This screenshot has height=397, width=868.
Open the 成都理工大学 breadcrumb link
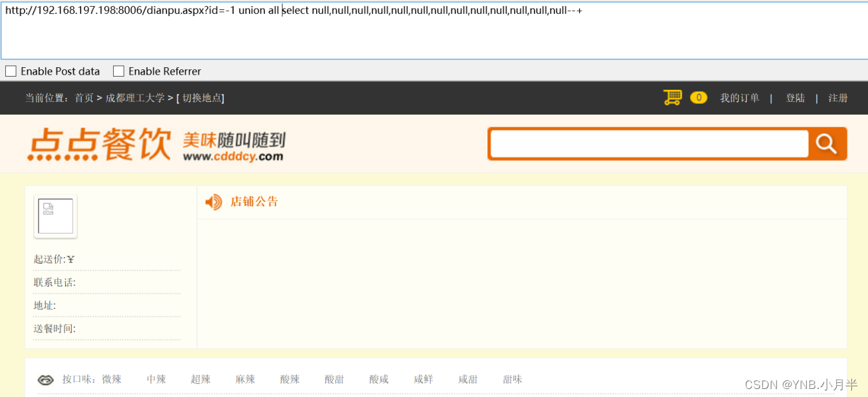[x=135, y=98]
